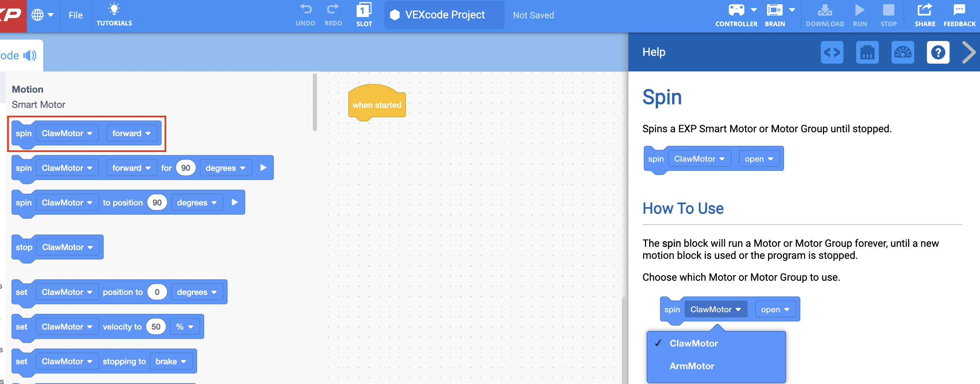Open the dashboard gauge icon in Help panel

click(x=903, y=52)
